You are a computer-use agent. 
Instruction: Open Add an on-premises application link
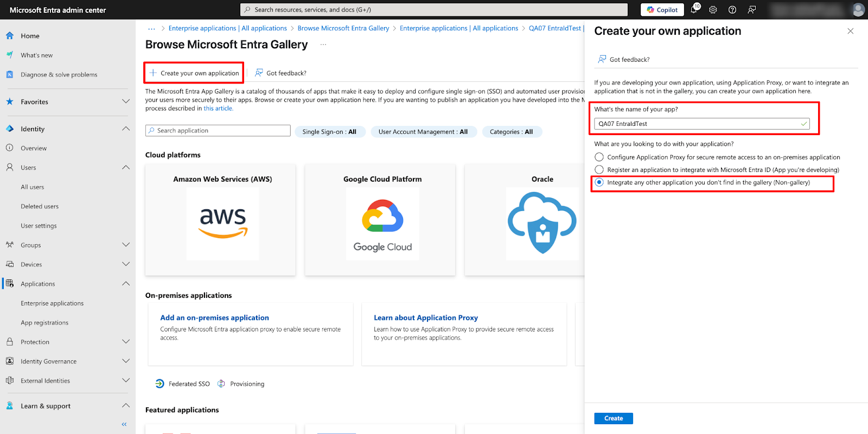click(214, 317)
